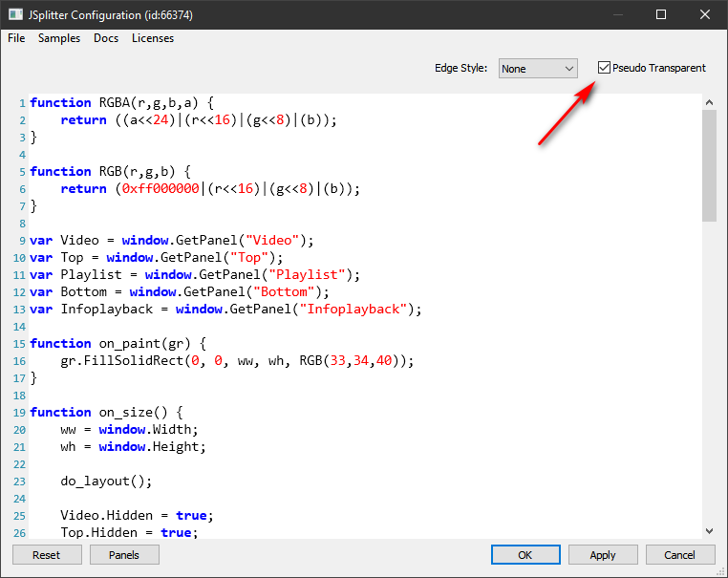Click the Reset button

click(46, 555)
